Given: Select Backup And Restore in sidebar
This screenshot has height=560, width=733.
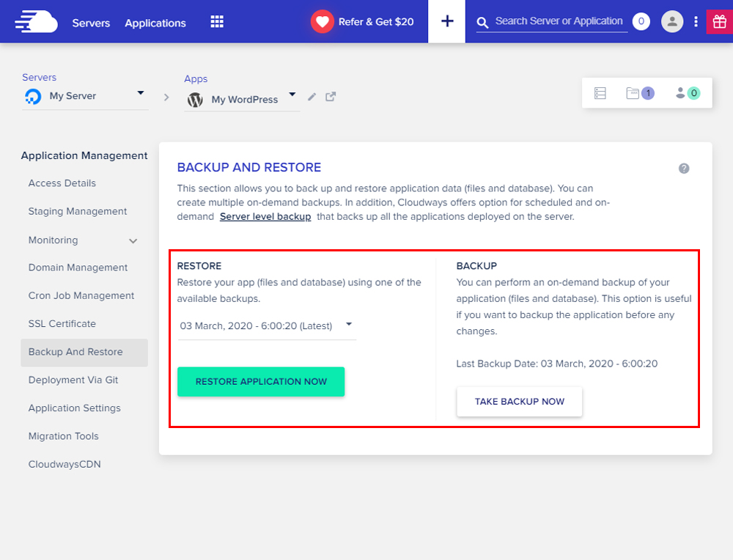Looking at the screenshot, I should pos(84,353).
